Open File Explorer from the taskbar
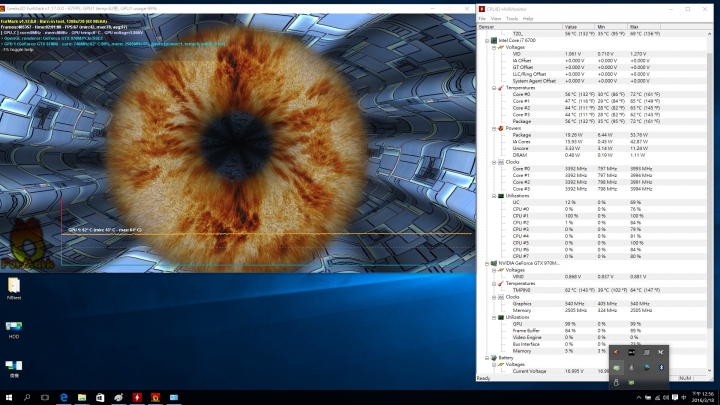The width and height of the screenshot is (720, 405). (80, 397)
